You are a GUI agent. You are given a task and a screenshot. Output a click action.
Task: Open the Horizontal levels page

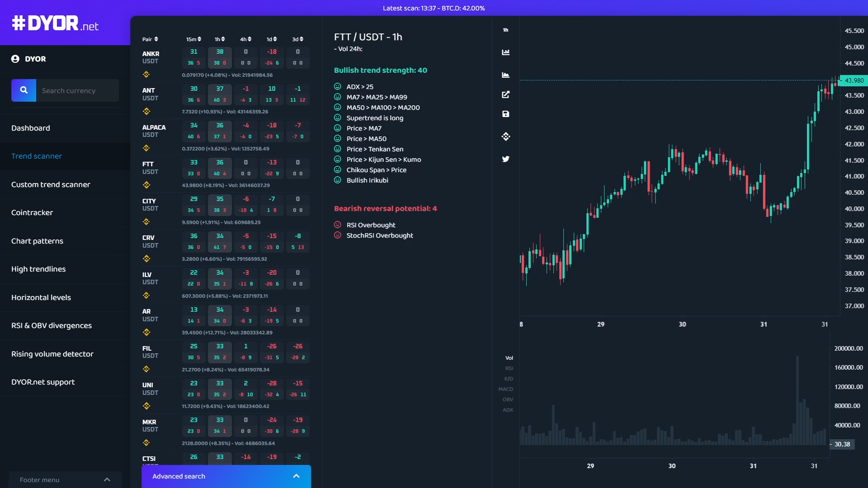tap(65, 298)
